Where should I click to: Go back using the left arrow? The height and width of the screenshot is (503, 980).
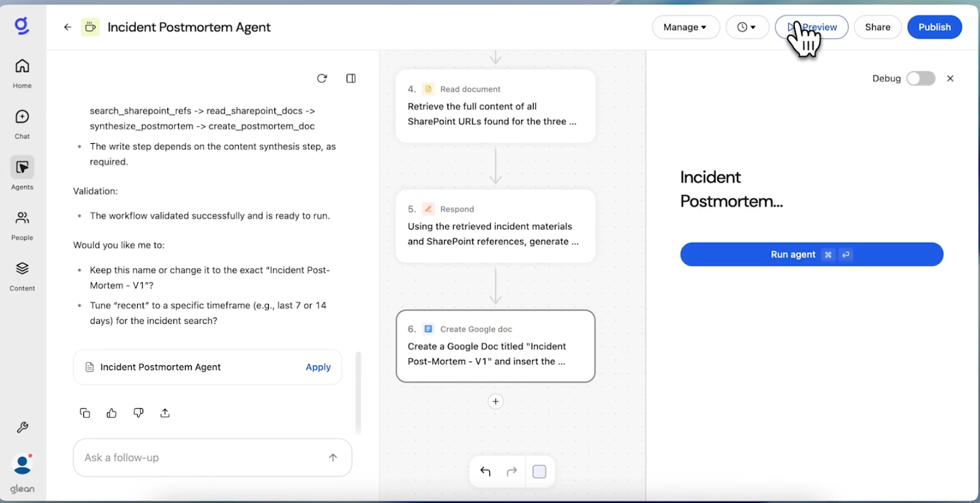(67, 27)
